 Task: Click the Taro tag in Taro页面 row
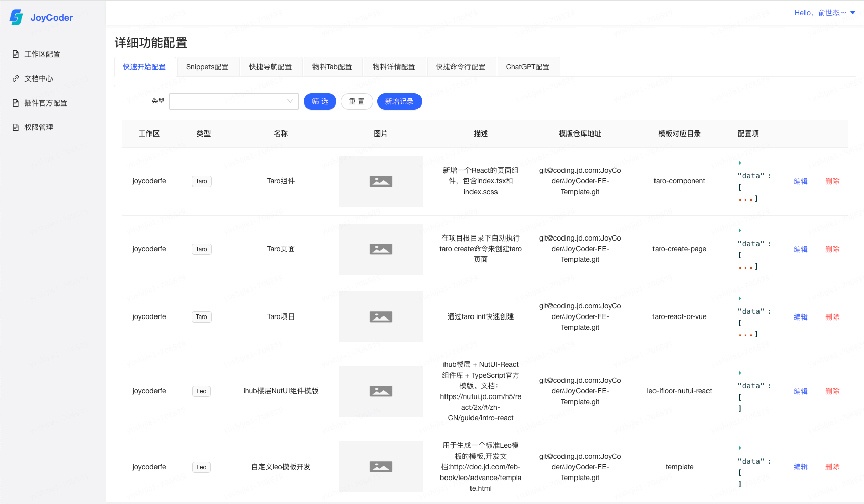(201, 249)
